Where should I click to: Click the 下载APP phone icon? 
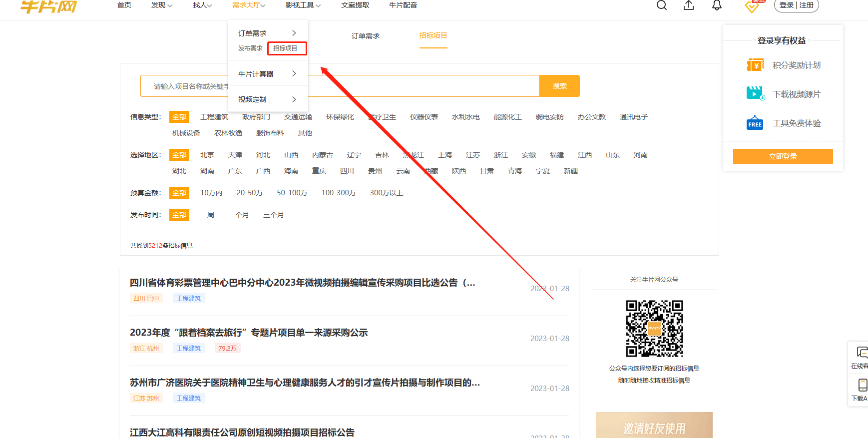[863, 385]
